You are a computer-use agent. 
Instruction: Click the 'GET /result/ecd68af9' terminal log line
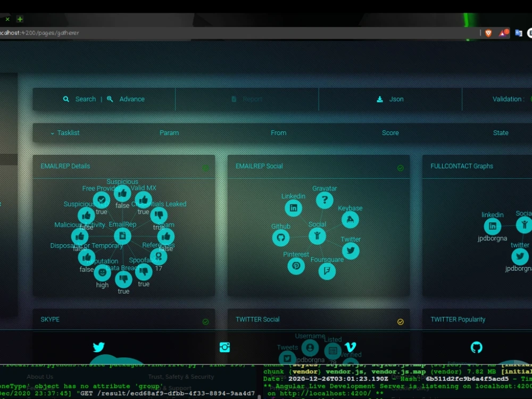tap(127, 393)
